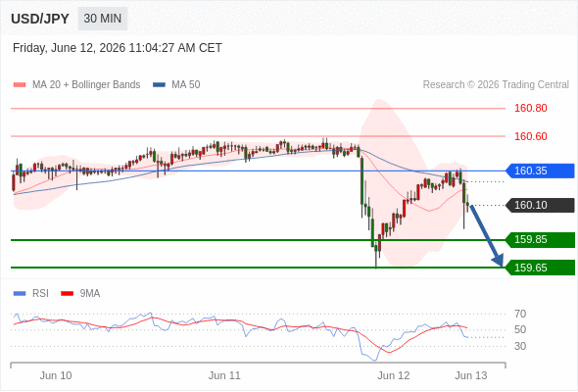Click the Jun 13 time axis label
578x392 pixels.
click(x=471, y=375)
